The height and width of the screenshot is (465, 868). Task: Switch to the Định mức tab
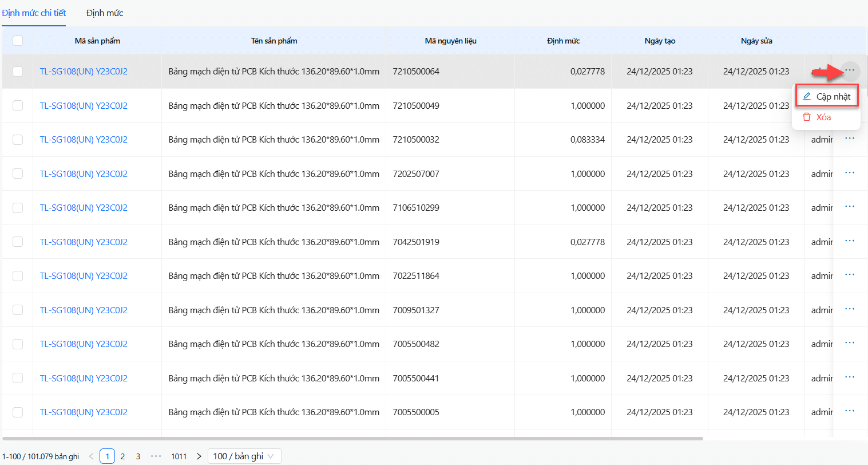pos(105,13)
